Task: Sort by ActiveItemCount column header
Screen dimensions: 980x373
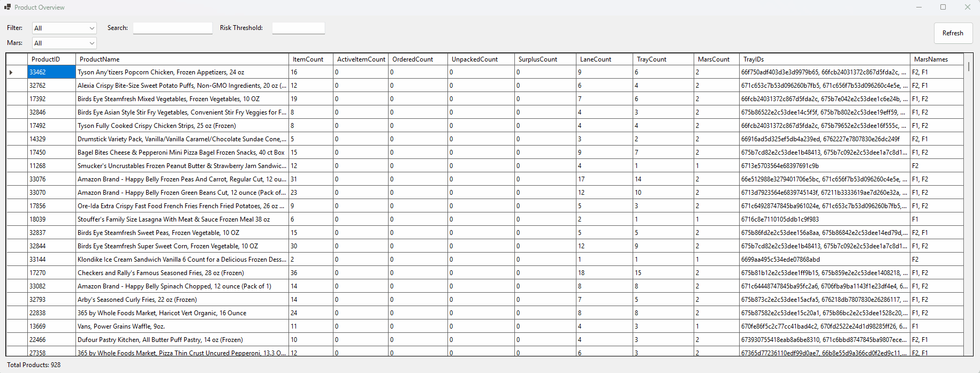Action: [361, 59]
